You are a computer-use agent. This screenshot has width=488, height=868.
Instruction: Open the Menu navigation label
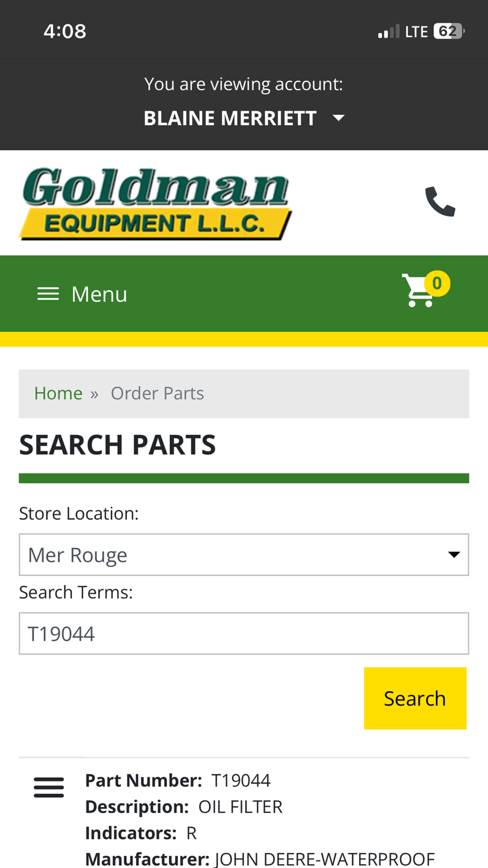tap(99, 294)
